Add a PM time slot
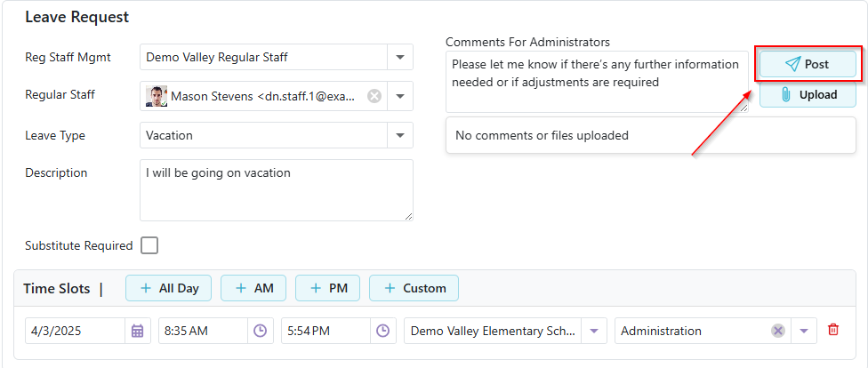 pyautogui.click(x=327, y=288)
